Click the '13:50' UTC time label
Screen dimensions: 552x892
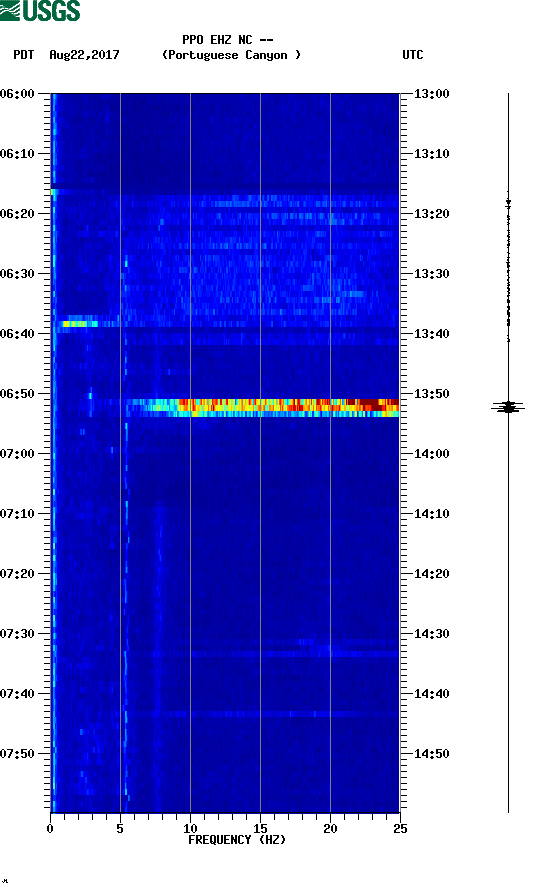[x=431, y=394]
